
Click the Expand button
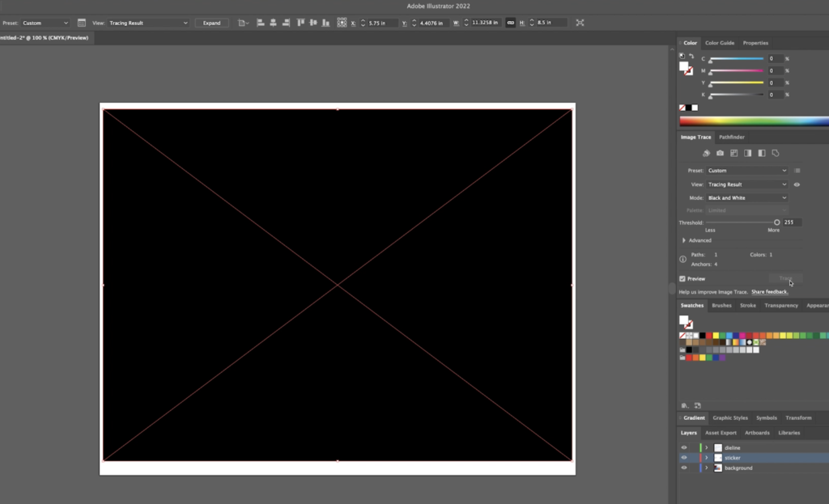211,23
